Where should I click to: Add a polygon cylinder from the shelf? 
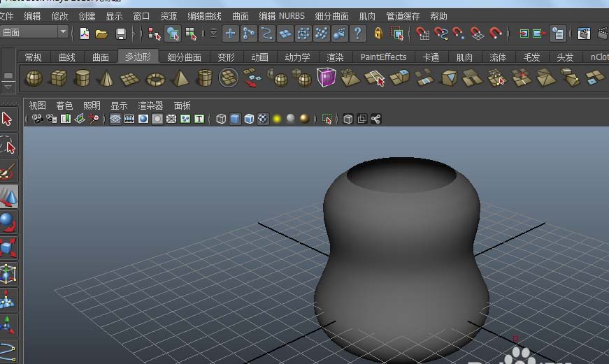[83, 78]
